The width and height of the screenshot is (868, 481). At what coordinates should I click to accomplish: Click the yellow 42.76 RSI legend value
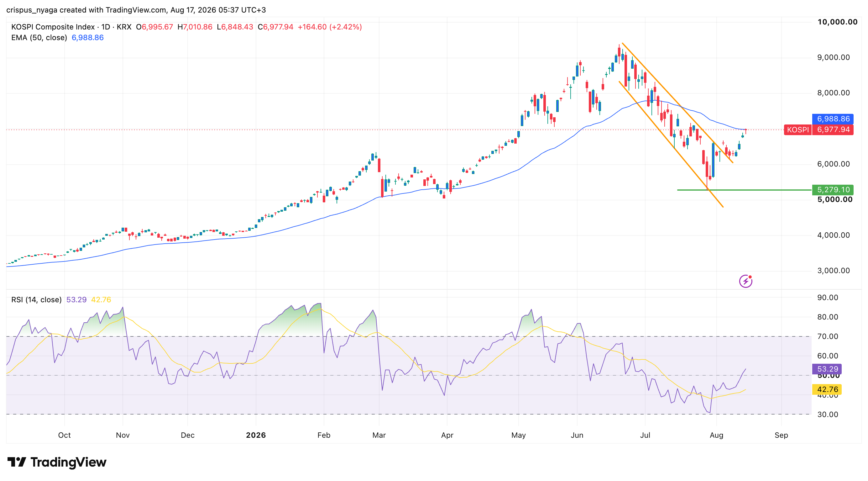[x=101, y=299]
